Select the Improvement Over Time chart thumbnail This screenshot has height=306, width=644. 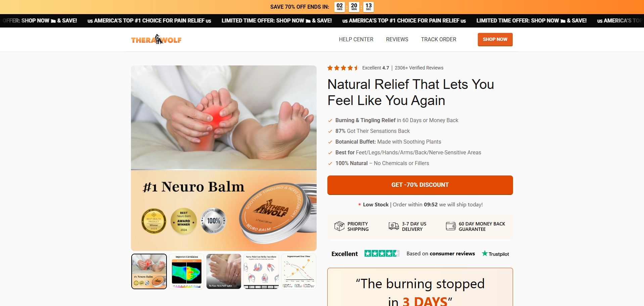299,271
